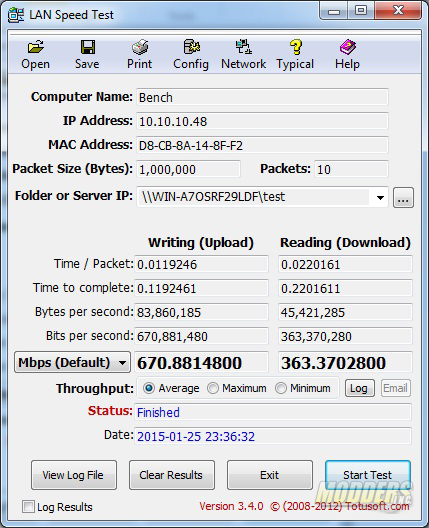Open the Network tools icon

pyautogui.click(x=243, y=55)
